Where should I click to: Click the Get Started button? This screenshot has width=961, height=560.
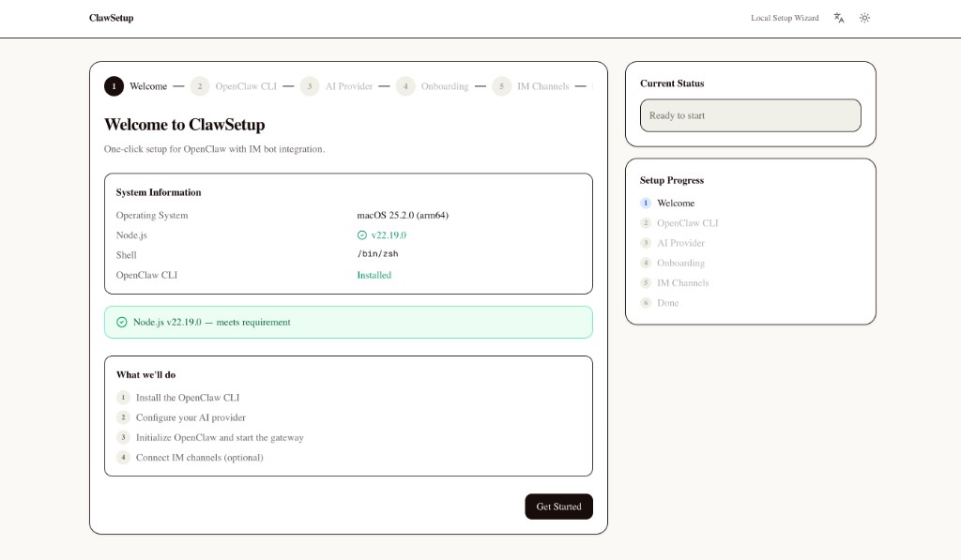pyautogui.click(x=558, y=507)
